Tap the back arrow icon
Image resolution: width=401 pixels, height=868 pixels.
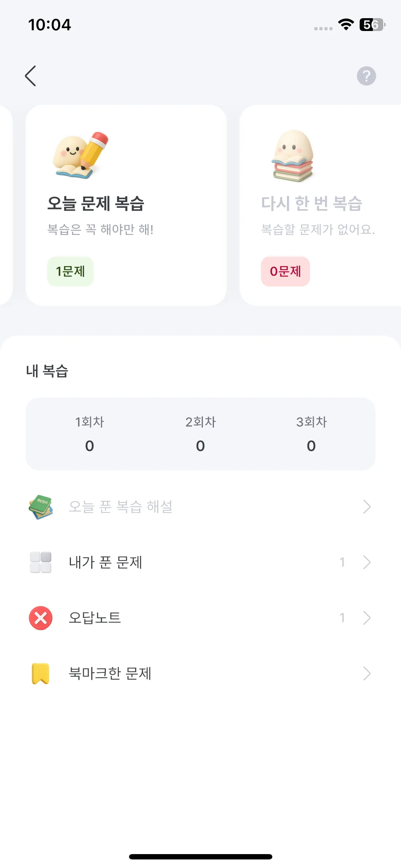[x=31, y=76]
